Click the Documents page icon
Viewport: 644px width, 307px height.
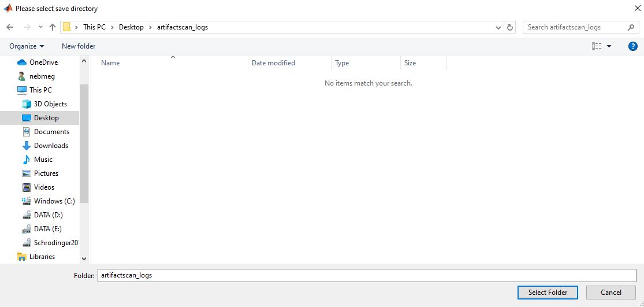(x=27, y=131)
